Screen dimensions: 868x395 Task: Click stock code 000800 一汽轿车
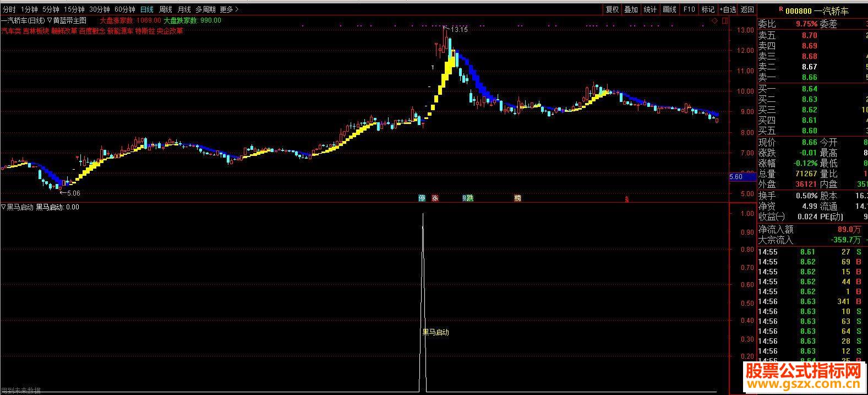817,10
